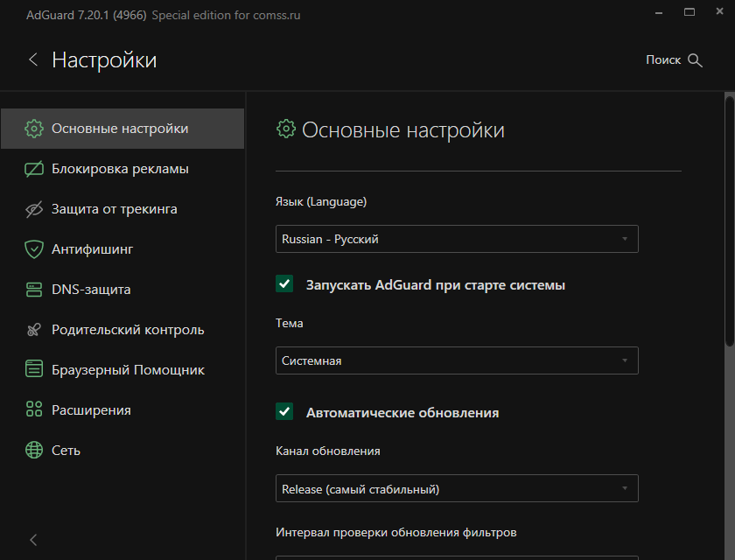
Task: Disable the Автоматические обновления checkbox
Action: click(284, 412)
